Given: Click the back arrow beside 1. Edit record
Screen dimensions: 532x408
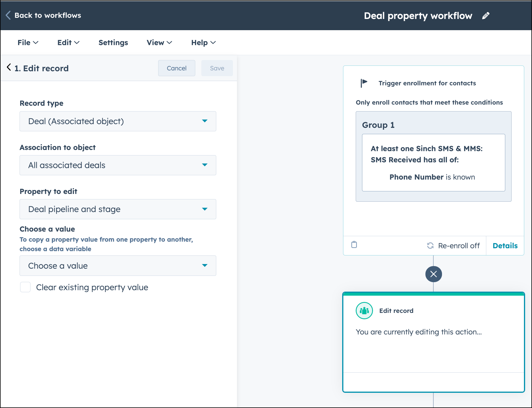Looking at the screenshot, I should click(x=9, y=68).
